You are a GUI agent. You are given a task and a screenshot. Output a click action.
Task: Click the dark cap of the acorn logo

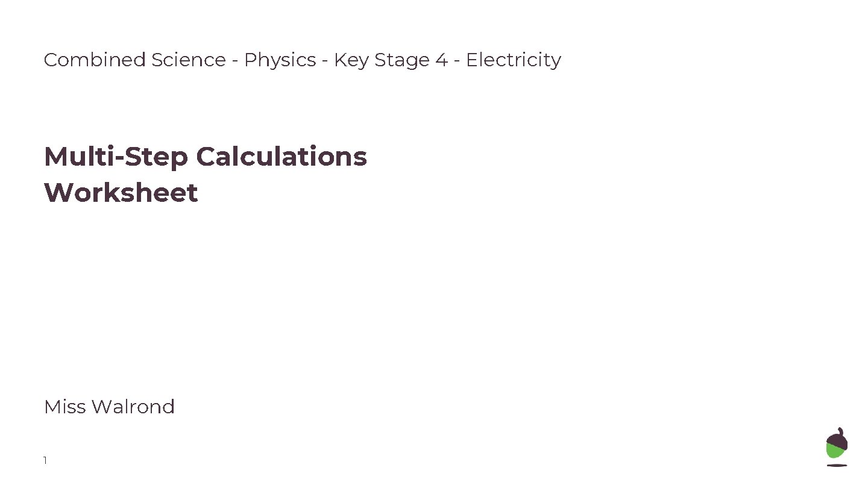click(x=838, y=439)
